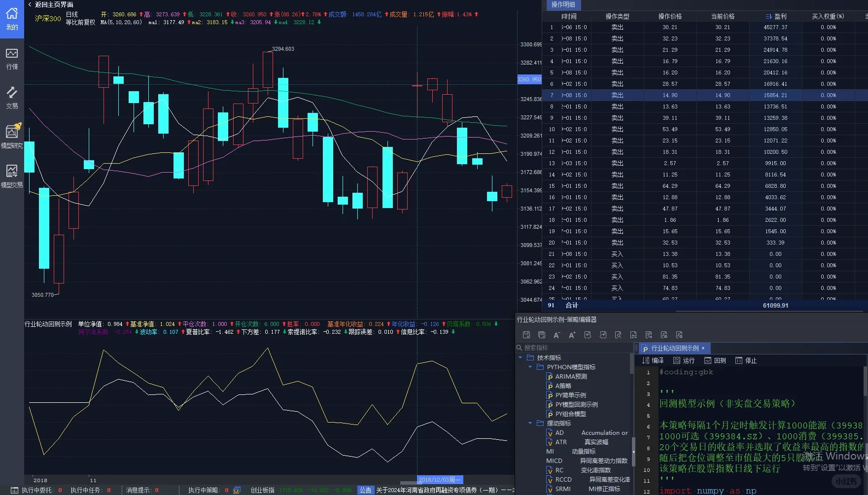
Task: Click the 合计 total value 61099.91
Action: point(775,306)
